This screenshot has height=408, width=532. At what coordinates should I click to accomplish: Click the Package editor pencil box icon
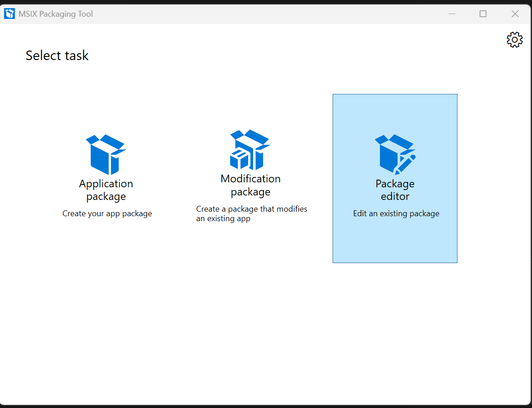click(395, 154)
